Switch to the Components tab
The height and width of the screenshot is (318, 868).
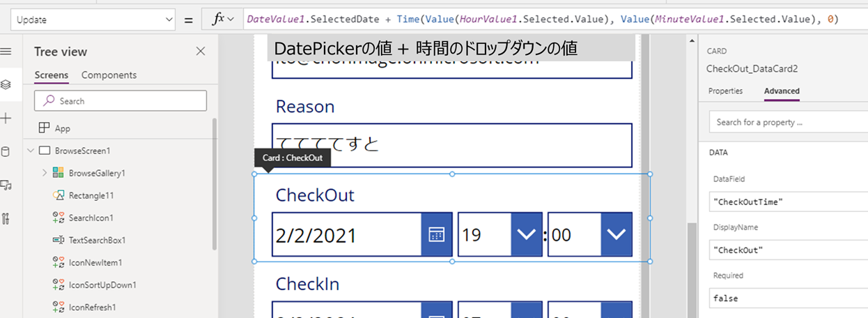click(x=109, y=75)
